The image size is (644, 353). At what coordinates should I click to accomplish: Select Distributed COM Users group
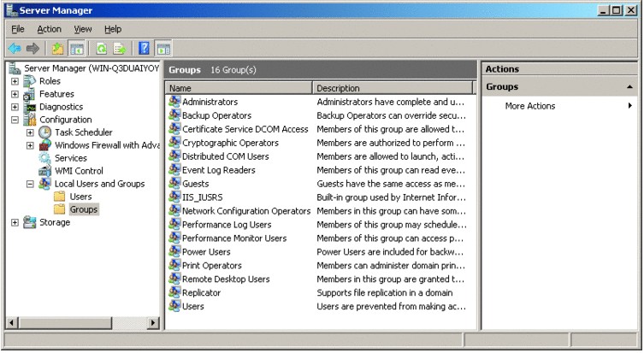[x=226, y=156]
